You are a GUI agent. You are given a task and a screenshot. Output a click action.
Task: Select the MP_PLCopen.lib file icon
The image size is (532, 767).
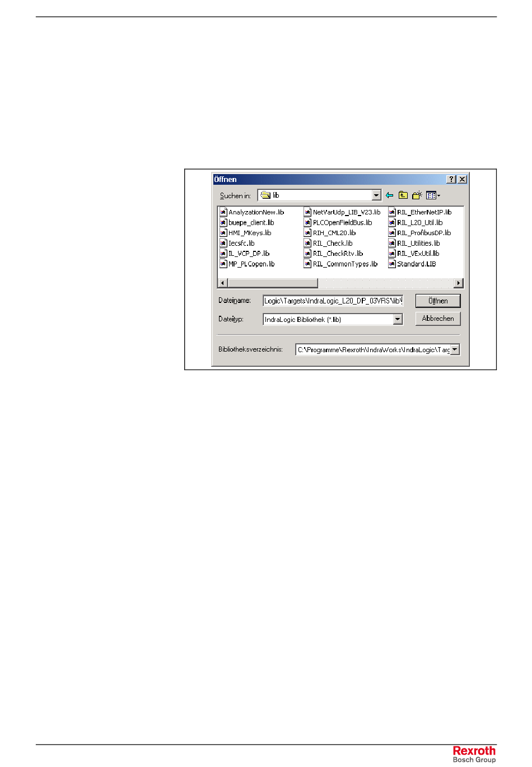point(223,264)
